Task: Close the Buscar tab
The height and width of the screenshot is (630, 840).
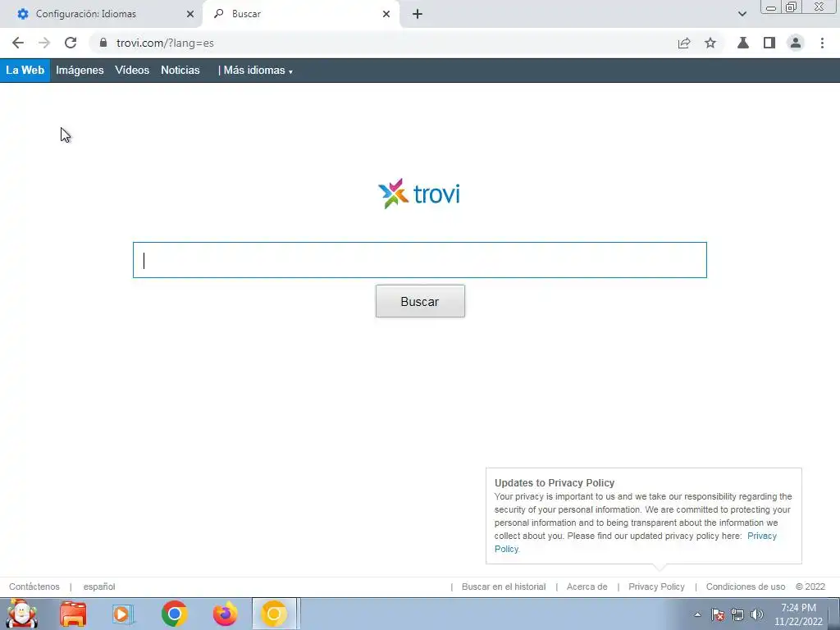Action: (386, 14)
